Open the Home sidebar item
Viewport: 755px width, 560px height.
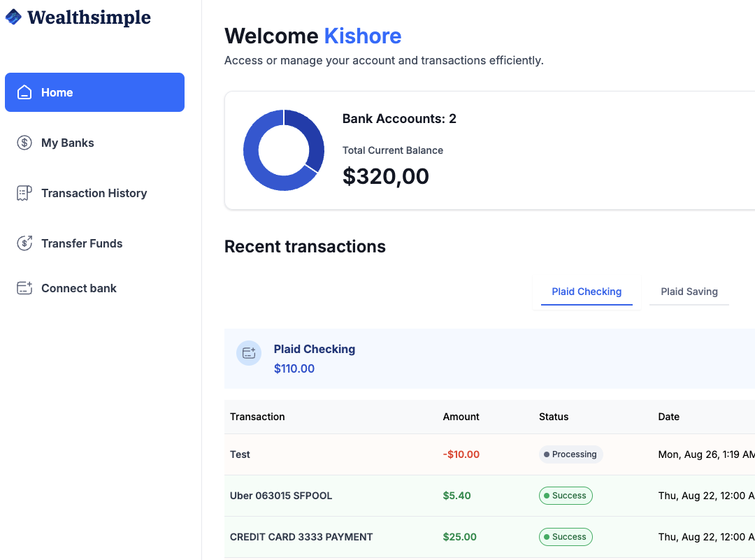point(57,92)
